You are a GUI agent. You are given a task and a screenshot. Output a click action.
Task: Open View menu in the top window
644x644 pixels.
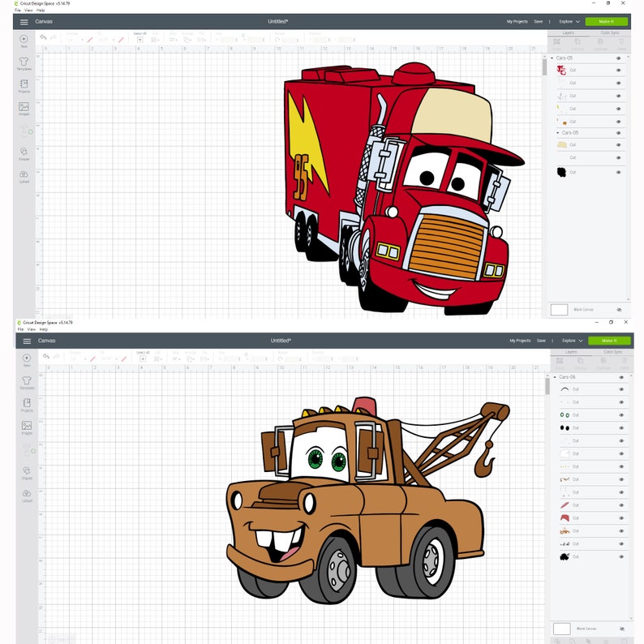(x=28, y=11)
